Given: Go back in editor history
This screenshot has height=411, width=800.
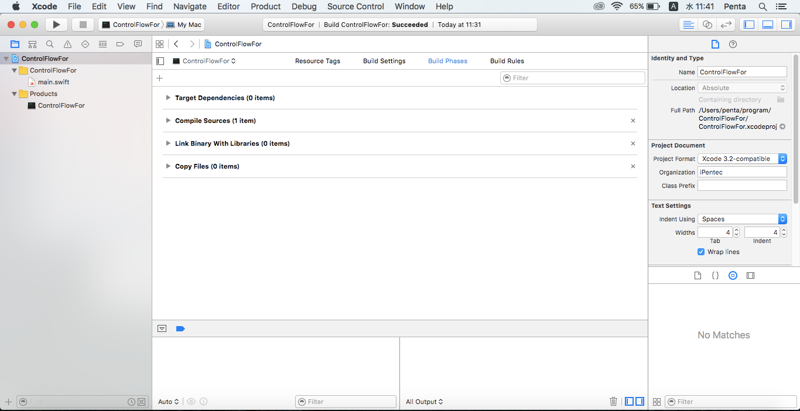Looking at the screenshot, I should coord(176,44).
